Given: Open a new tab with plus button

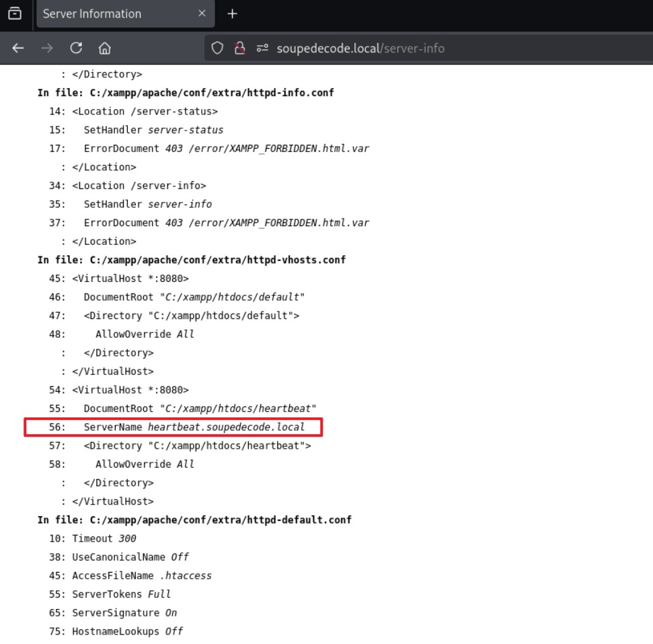Looking at the screenshot, I should (x=232, y=13).
